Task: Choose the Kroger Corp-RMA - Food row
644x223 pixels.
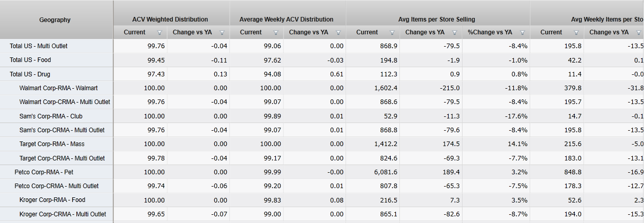Action: point(52,200)
